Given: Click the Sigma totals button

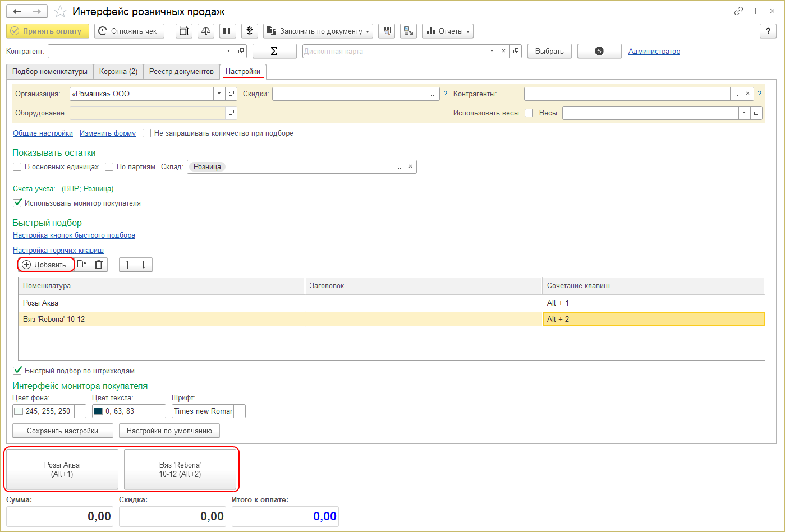Looking at the screenshot, I should pyautogui.click(x=274, y=51).
